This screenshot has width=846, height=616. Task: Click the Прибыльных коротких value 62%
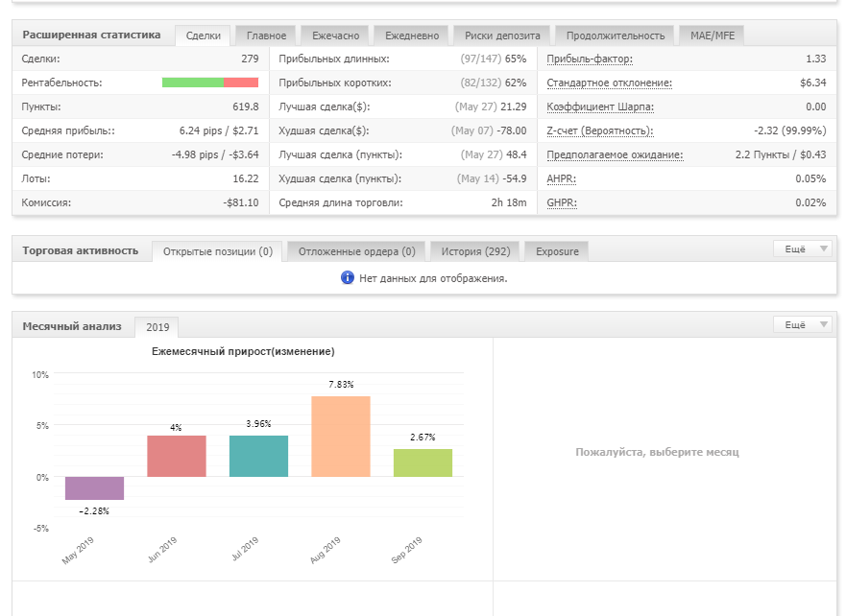coord(516,83)
